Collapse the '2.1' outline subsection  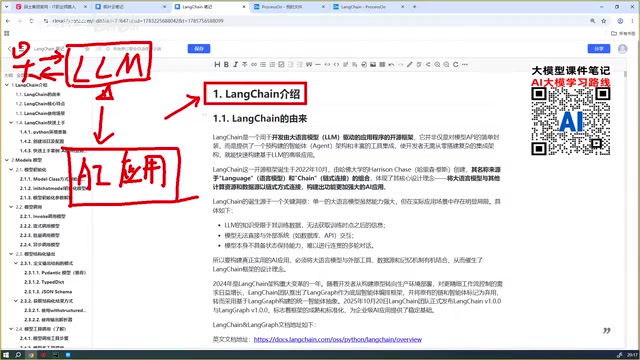(x=11, y=169)
